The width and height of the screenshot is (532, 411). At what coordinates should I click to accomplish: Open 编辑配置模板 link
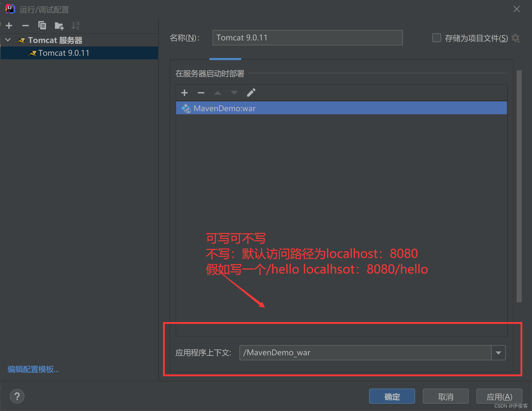coord(33,369)
